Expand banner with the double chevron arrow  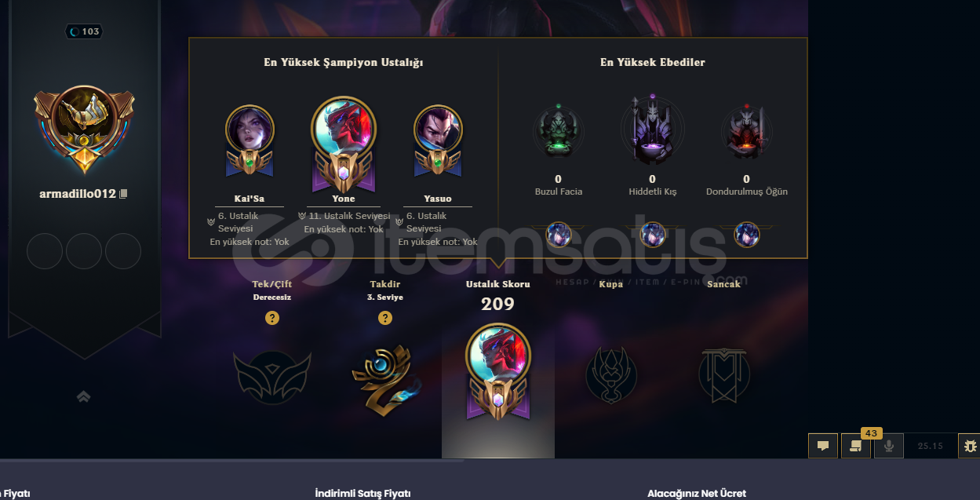tap(83, 396)
